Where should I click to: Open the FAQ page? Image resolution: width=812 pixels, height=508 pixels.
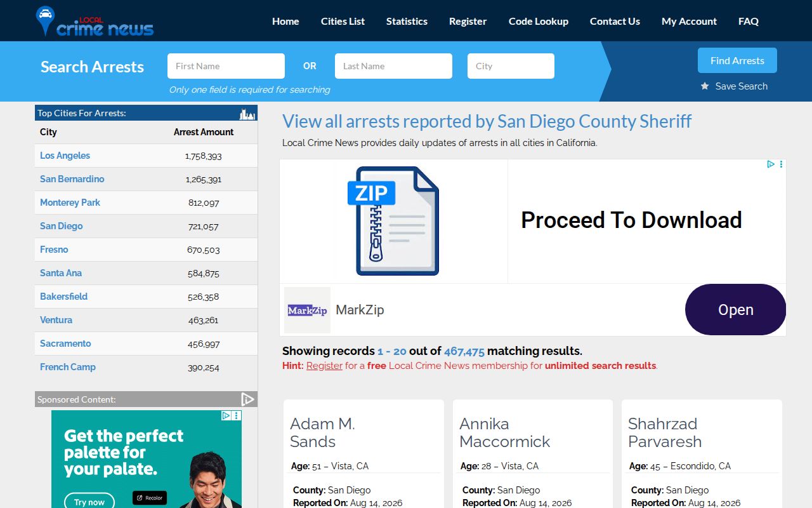(x=749, y=21)
